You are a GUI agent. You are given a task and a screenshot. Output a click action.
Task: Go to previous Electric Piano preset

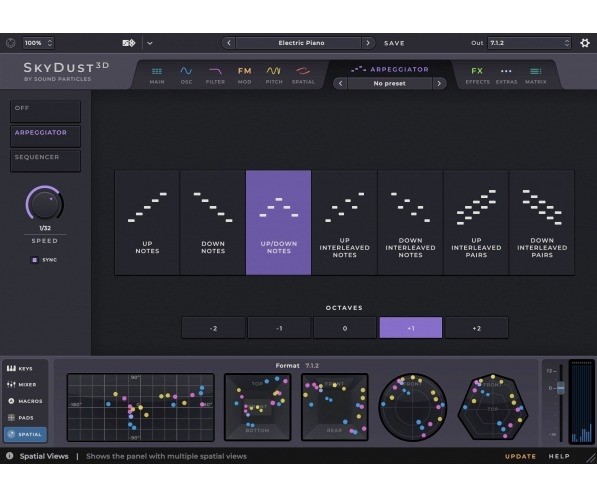click(228, 43)
